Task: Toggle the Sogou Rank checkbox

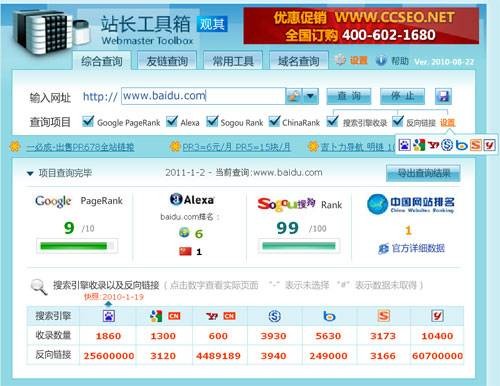Action: pyautogui.click(x=212, y=122)
